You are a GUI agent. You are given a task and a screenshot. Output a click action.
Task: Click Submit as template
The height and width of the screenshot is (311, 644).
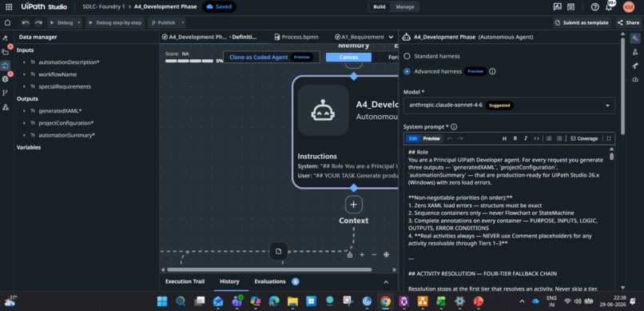[x=581, y=22]
